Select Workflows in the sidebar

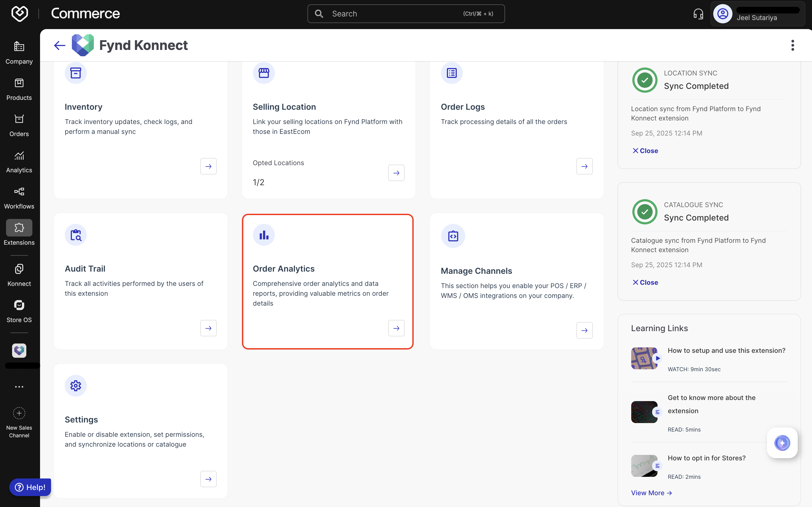click(x=19, y=198)
